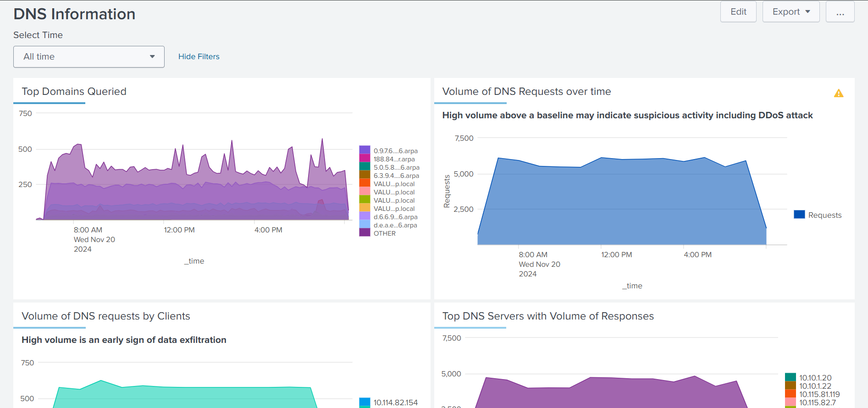Click Top DNS Servers with Volume of Responses title
Image resolution: width=868 pixels, height=408 pixels.
pos(548,316)
